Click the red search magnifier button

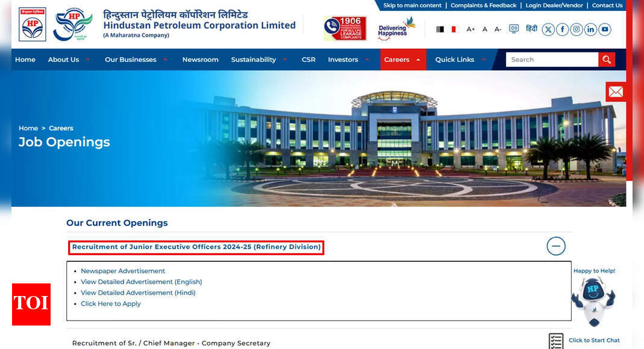[607, 60]
